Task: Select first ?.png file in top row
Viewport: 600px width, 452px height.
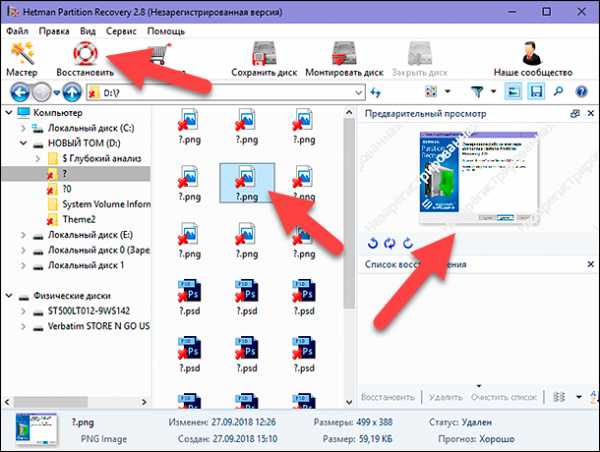Action: [189, 126]
